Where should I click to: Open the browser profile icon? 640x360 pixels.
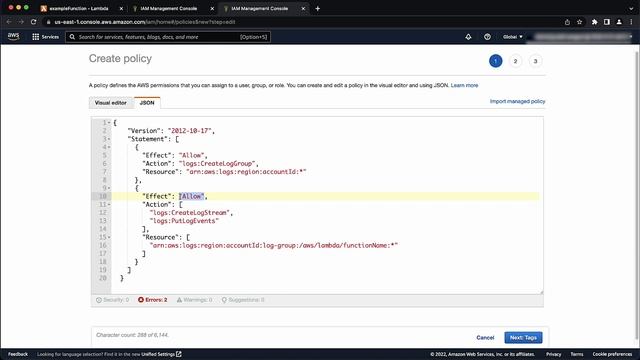coord(619,22)
